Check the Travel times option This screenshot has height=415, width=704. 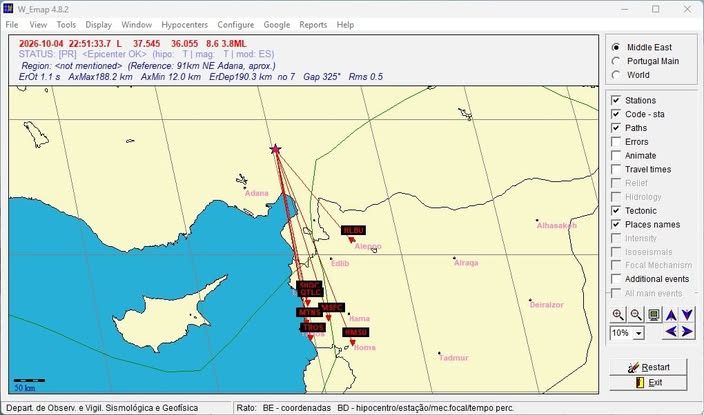(616, 169)
